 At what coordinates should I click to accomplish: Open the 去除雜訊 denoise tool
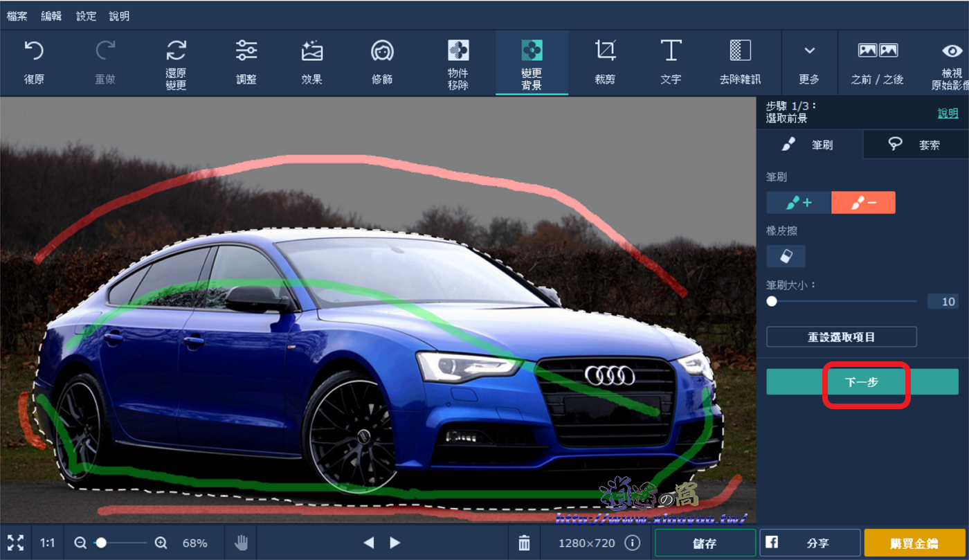(x=740, y=63)
